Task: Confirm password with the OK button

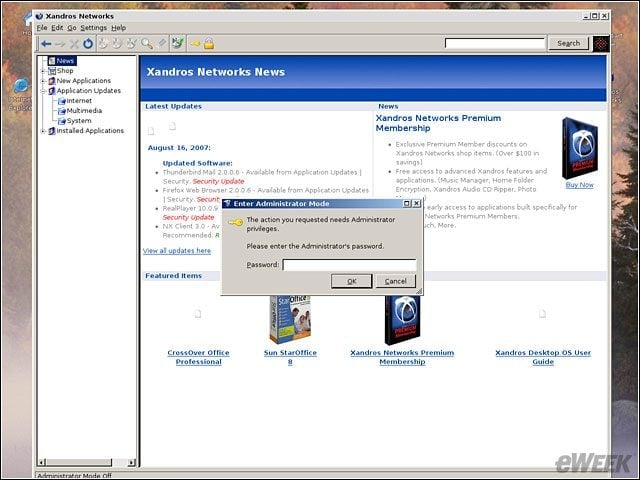Action: tap(351, 281)
